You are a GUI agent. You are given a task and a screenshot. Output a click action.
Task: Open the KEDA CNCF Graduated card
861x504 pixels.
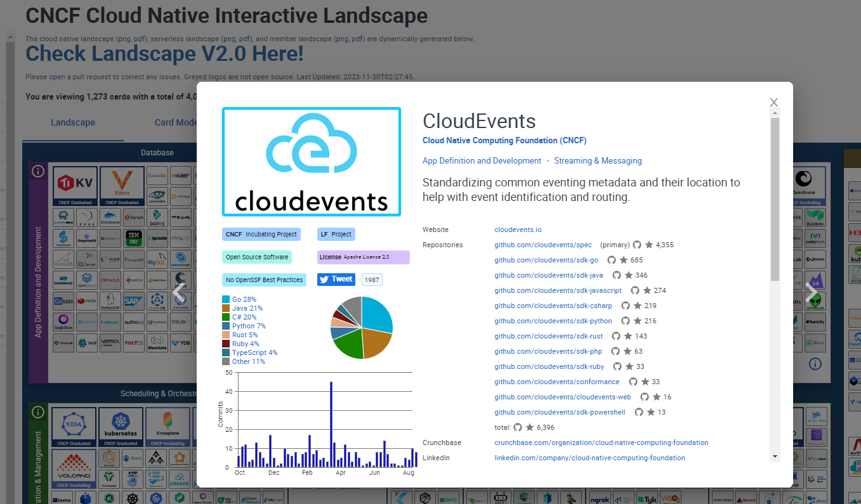[74, 427]
